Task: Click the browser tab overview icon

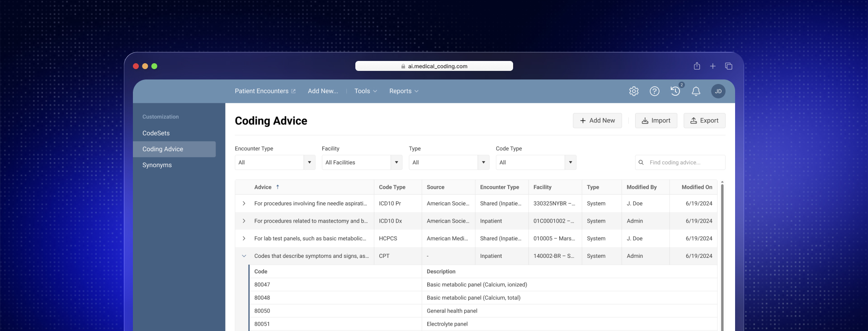Action: (728, 66)
